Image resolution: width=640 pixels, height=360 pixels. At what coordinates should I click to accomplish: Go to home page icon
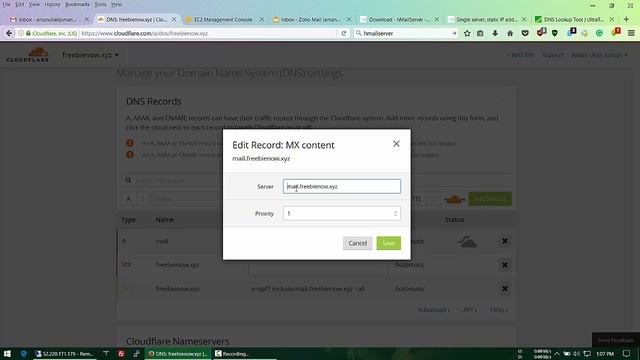click(510, 33)
